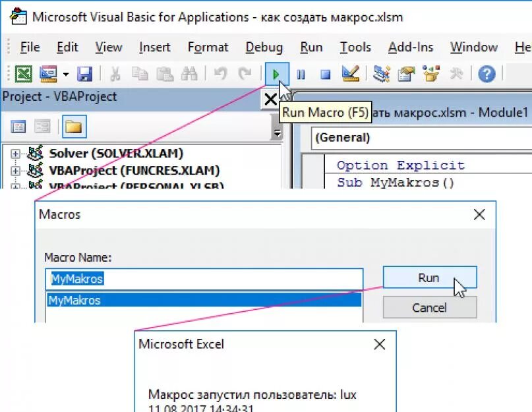Open the View menu
532x412 pixels.
point(109,47)
